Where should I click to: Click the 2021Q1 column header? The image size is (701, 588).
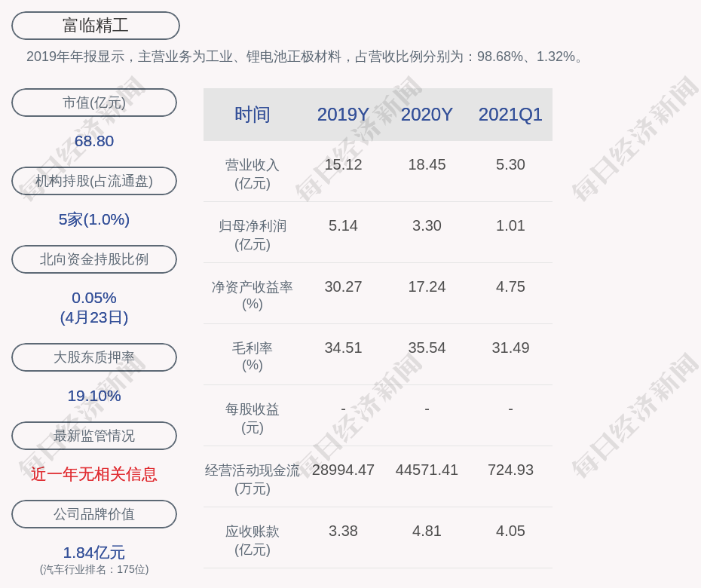pyautogui.click(x=510, y=115)
